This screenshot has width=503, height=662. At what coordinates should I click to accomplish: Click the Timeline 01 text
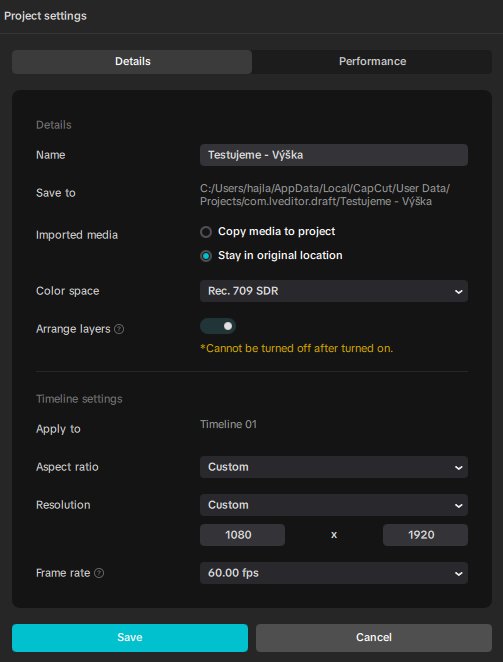click(x=228, y=424)
